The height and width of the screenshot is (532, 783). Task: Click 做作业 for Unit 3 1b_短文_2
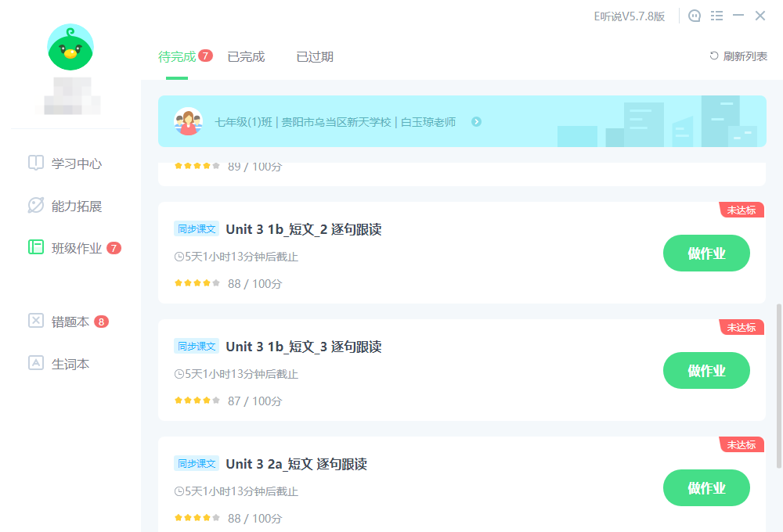[706, 253]
